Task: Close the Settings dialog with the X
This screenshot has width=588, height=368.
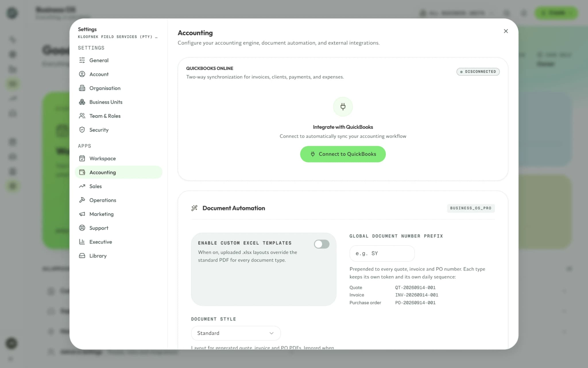Action: (x=506, y=31)
